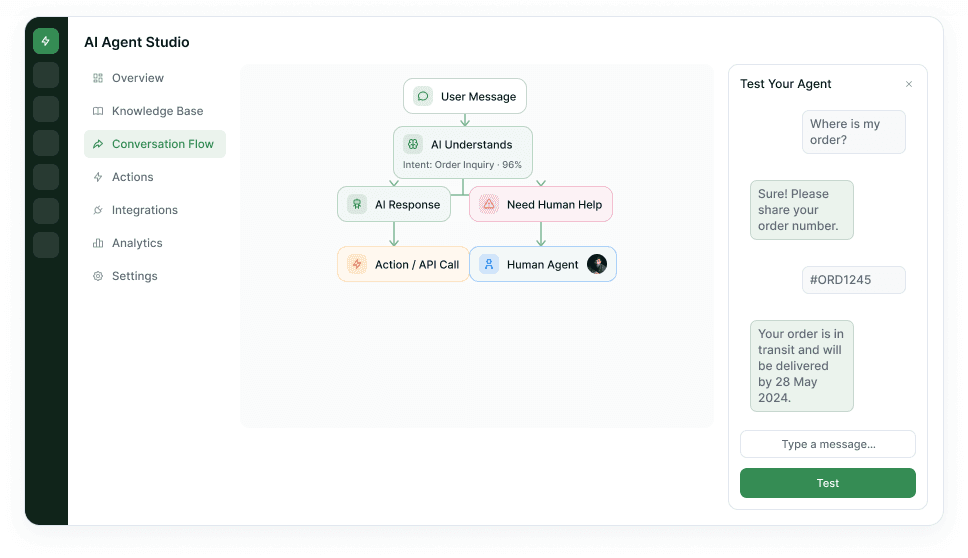Click the Need Human Help warning icon

pyautogui.click(x=489, y=204)
